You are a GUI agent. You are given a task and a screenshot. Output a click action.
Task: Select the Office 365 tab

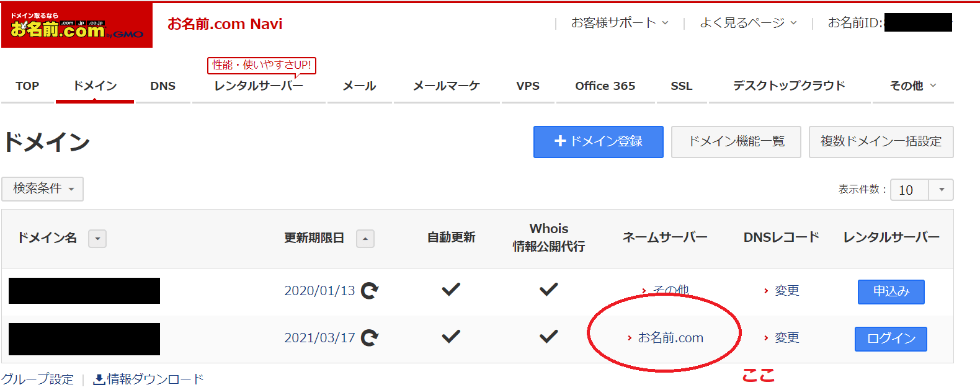pos(605,86)
